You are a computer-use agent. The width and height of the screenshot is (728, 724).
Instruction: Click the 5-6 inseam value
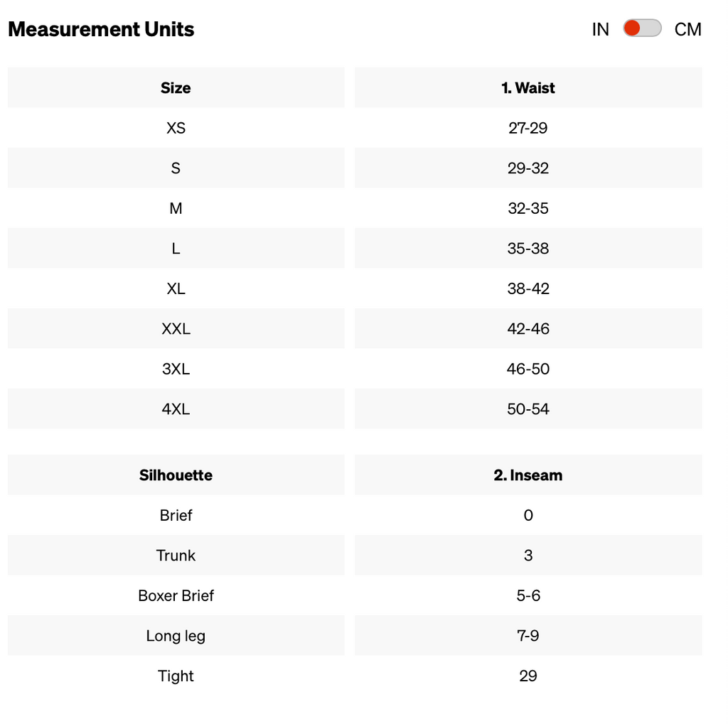[x=528, y=595]
